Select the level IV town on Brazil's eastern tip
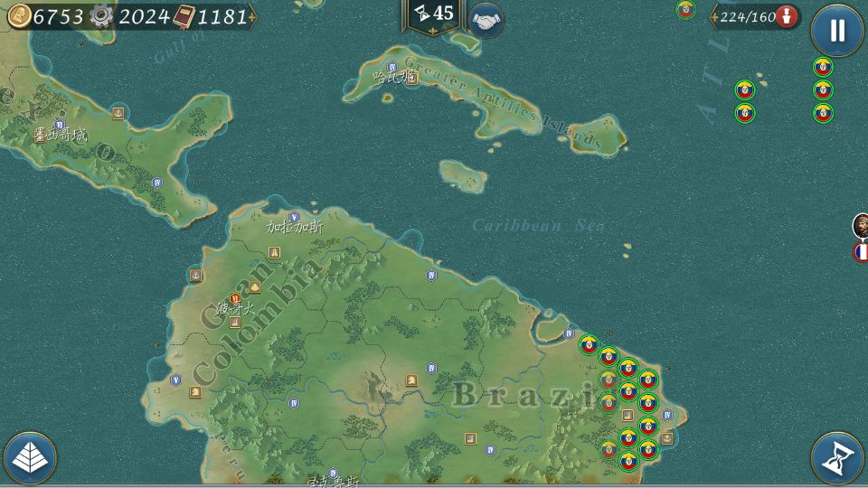The width and height of the screenshot is (868, 488). pos(667,415)
